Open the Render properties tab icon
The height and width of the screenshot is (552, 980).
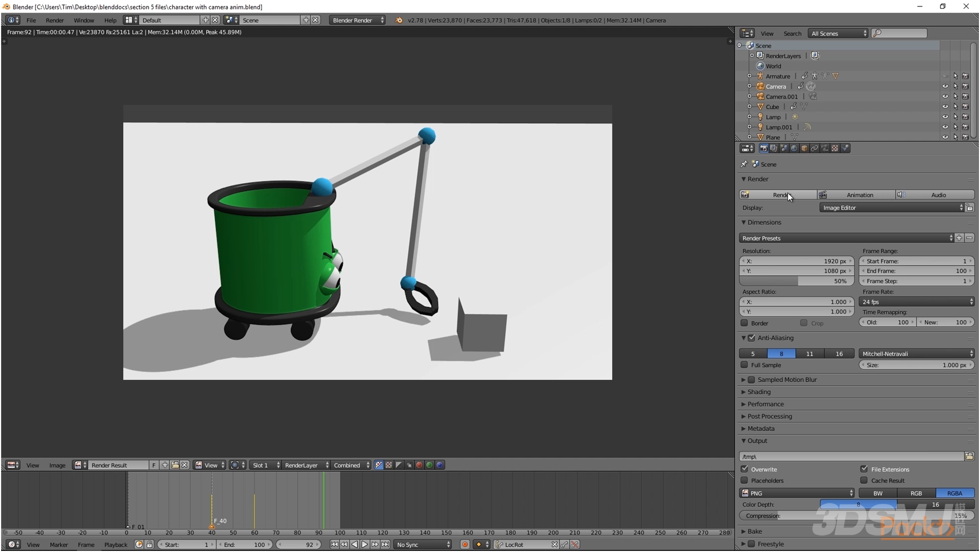[764, 148]
